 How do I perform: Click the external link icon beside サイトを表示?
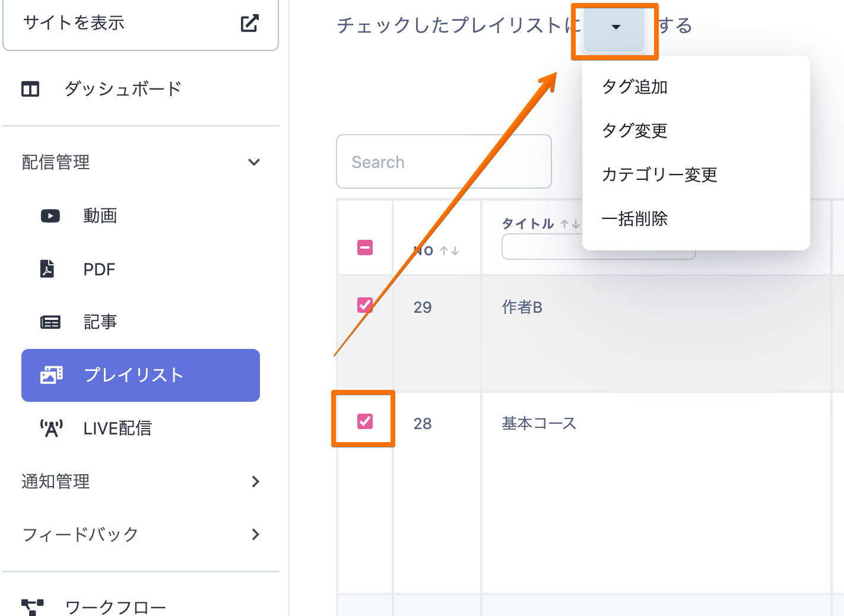coord(249,23)
